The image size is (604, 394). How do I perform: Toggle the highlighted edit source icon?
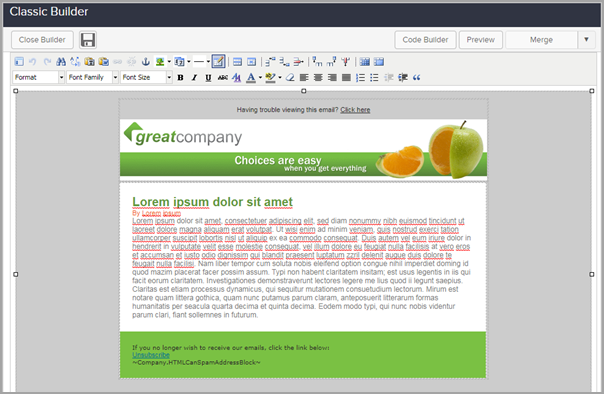[218, 62]
